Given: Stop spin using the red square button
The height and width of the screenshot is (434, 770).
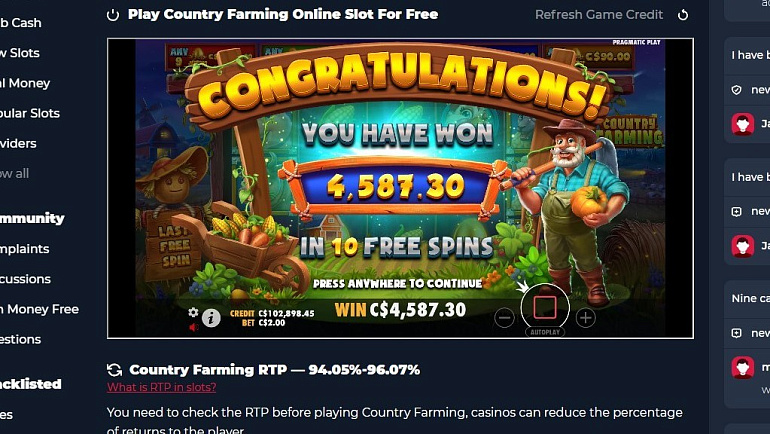Looking at the screenshot, I should [545, 308].
